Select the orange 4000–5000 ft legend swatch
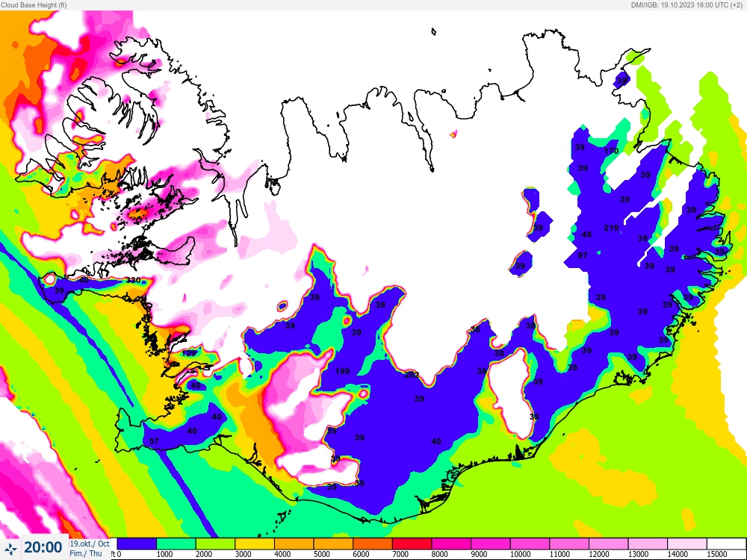The image size is (747, 560). 294,544
